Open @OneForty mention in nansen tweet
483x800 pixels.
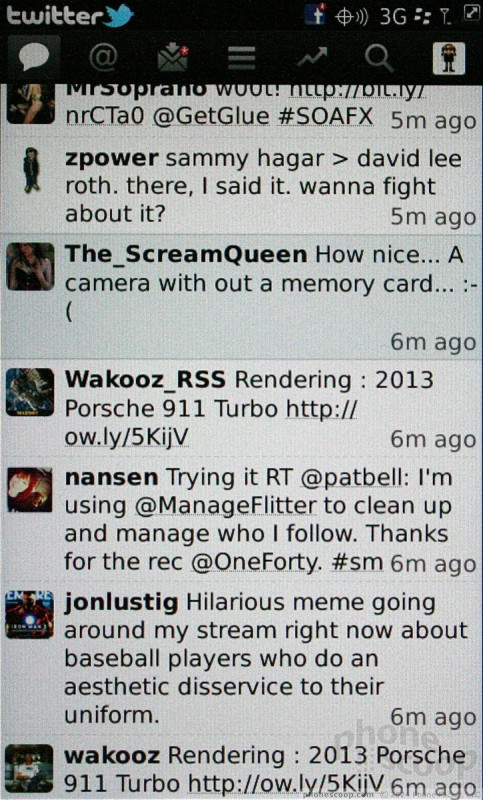click(257, 562)
